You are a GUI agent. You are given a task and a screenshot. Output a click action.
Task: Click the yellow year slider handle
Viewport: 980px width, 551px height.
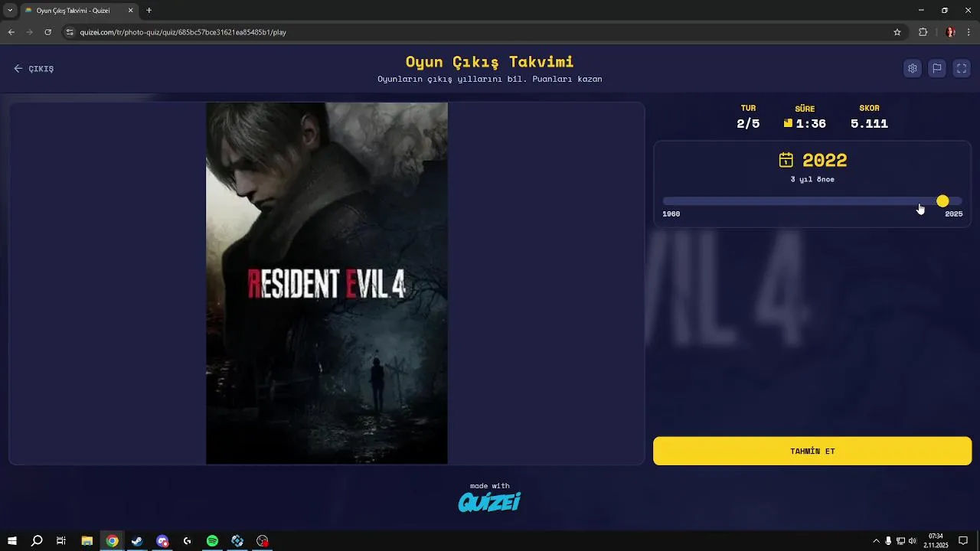click(x=942, y=201)
